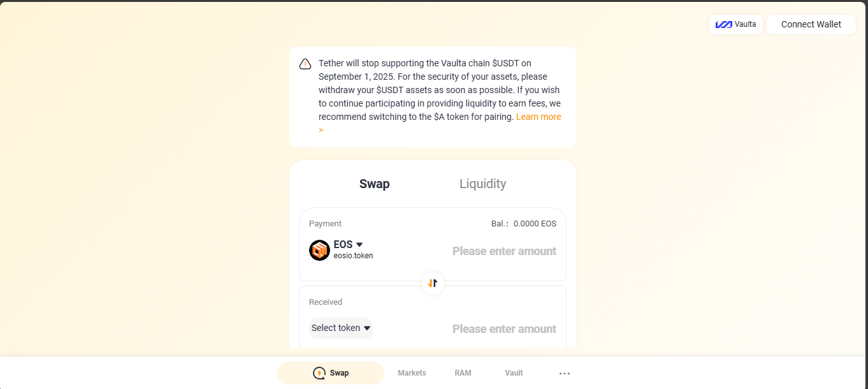Image resolution: width=868 pixels, height=389 pixels.
Task: Open the RAM section
Action: coord(463,373)
